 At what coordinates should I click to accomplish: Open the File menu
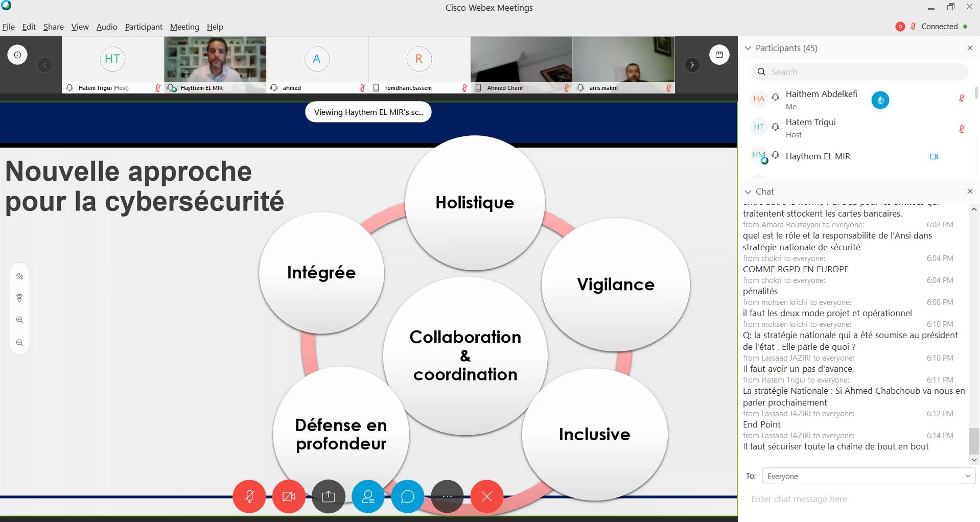click(x=8, y=27)
